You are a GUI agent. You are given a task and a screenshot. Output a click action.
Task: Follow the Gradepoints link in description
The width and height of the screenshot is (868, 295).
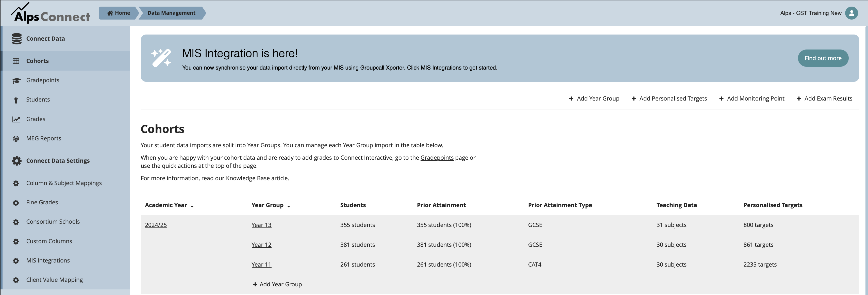(437, 157)
